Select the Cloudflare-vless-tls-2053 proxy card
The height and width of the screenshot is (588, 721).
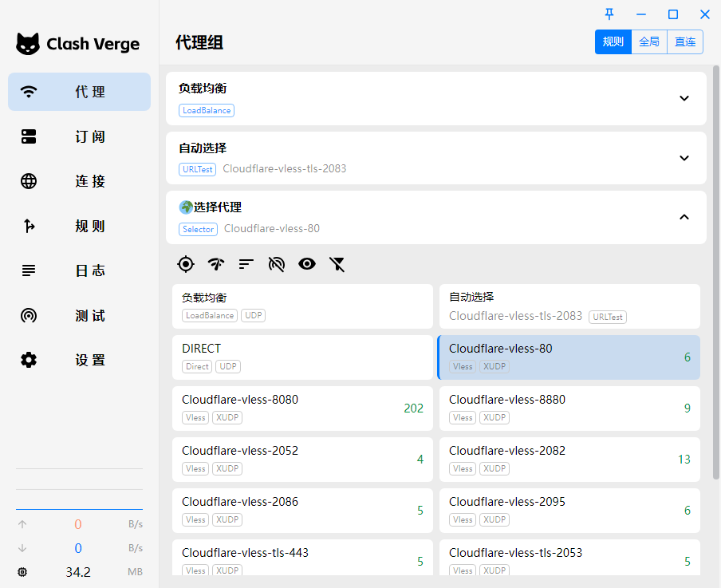tap(569, 557)
